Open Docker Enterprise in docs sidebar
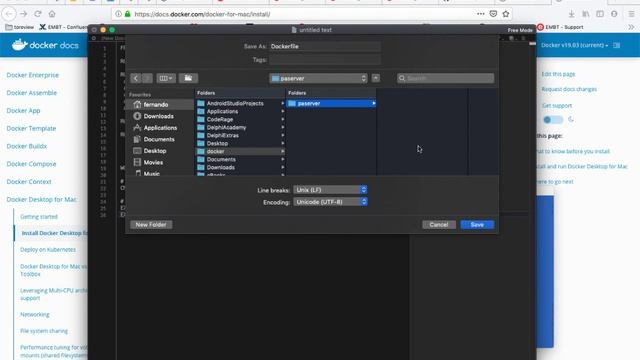Viewport: 640px width, 360px height. click(33, 75)
